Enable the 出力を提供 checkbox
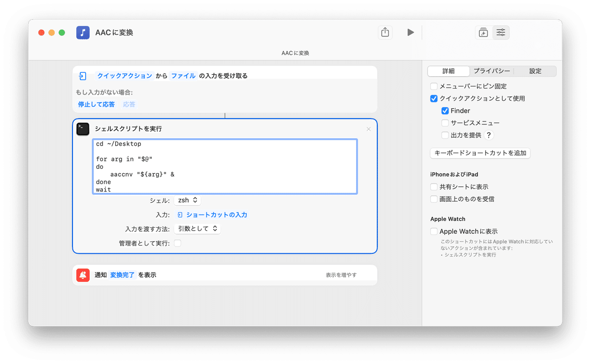Image resolution: width=591 pixels, height=364 pixels. click(x=445, y=135)
